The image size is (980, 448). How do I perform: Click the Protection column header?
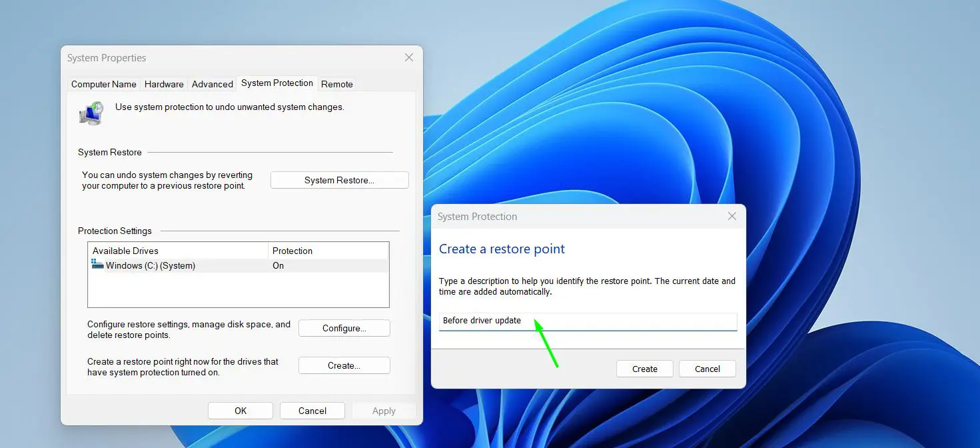coord(292,251)
